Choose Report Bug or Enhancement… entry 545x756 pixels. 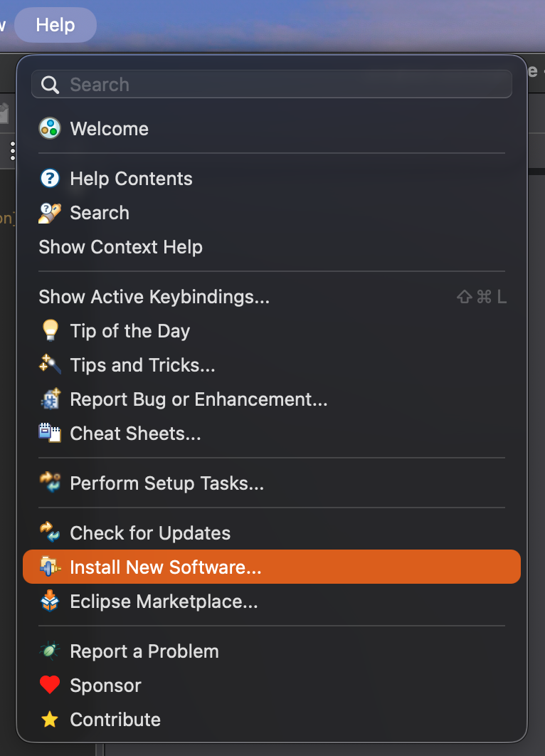pos(272,399)
